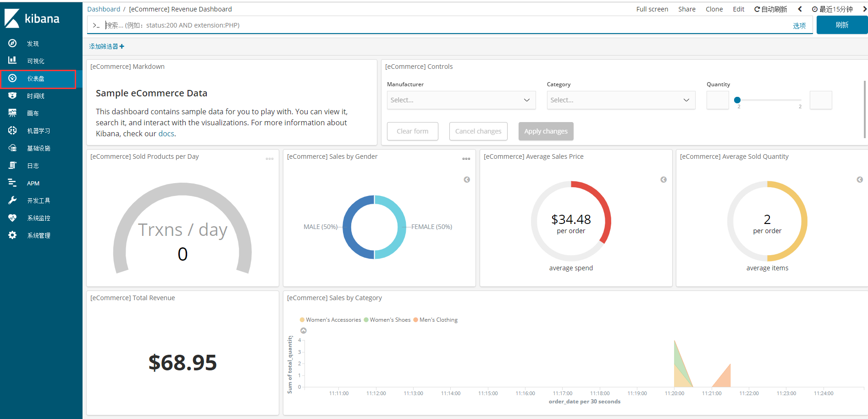Viewport: 868px width, 419px height.
Task: Open Dashboard (仪表盘) sidebar icon
Action: tap(12, 78)
